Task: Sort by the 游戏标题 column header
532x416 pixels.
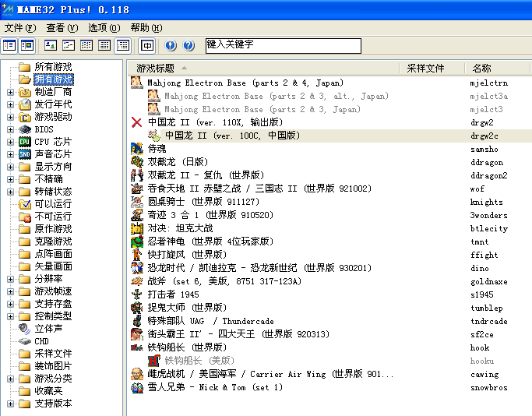Action: [263, 69]
